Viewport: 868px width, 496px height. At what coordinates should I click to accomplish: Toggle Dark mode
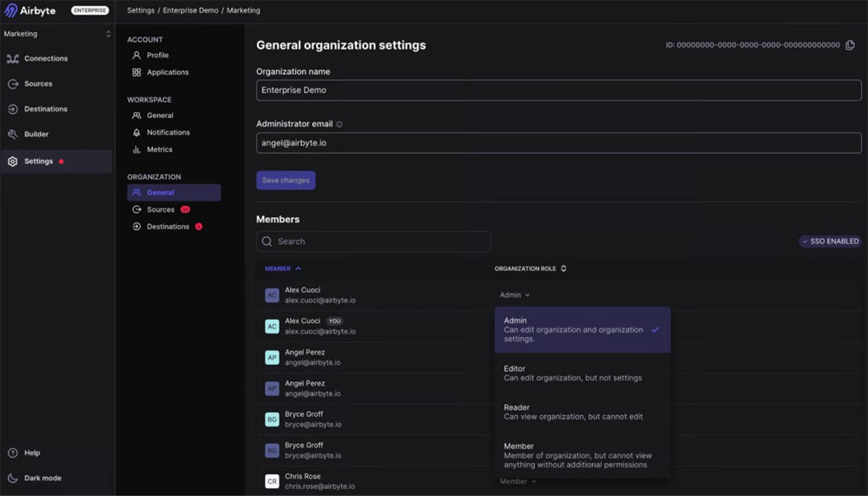click(42, 478)
